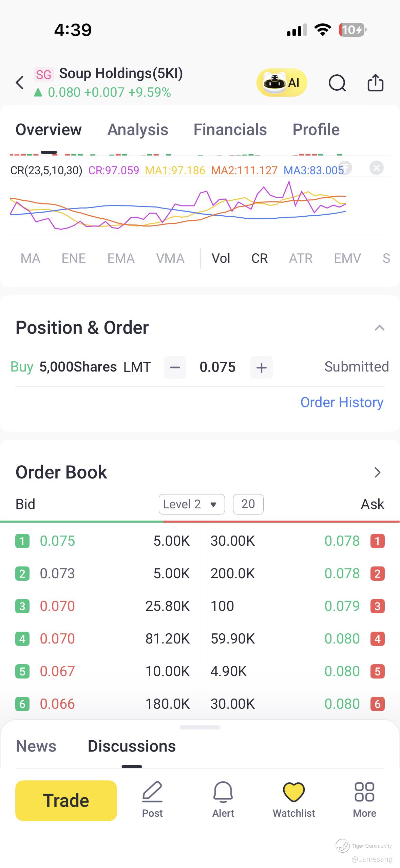Screen dimensions: 400x868
Task: Toggle the Vol indicator
Action: (221, 258)
